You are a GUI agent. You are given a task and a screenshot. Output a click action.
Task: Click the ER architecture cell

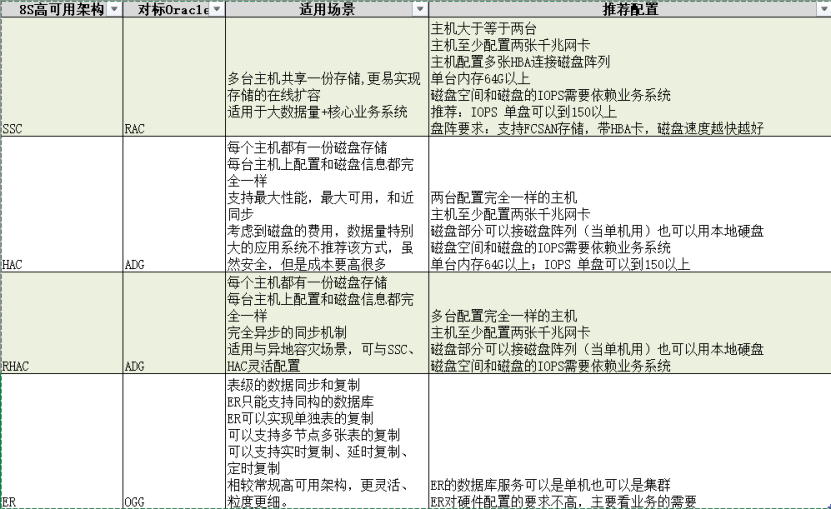pos(60,442)
